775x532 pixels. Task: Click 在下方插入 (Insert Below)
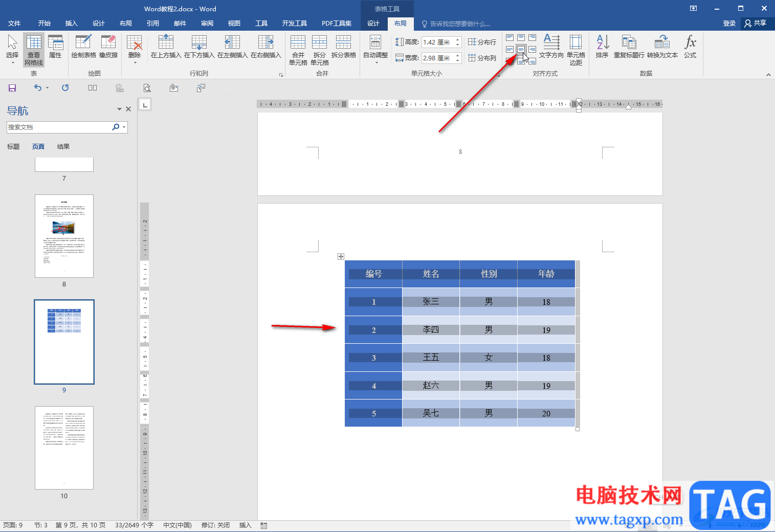click(x=199, y=47)
